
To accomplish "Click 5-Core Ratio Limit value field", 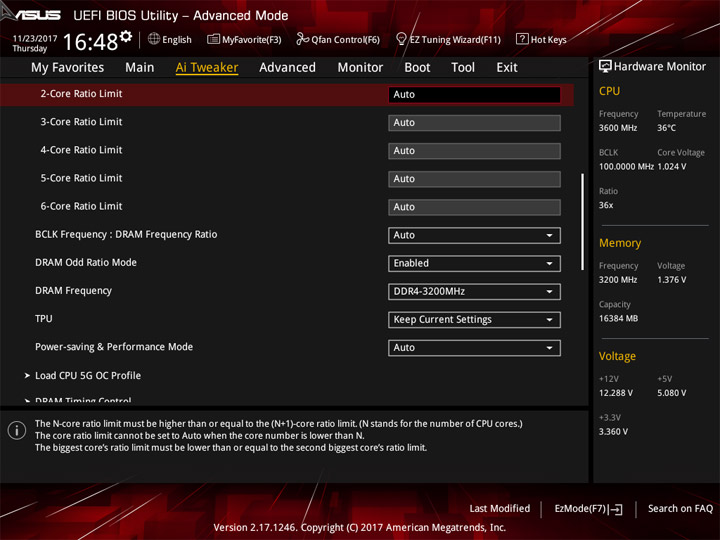I will [474, 179].
